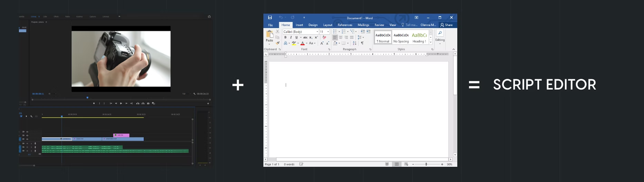The width and height of the screenshot is (644, 182).
Task: Click the yellow text highlight color button
Action: (294, 43)
